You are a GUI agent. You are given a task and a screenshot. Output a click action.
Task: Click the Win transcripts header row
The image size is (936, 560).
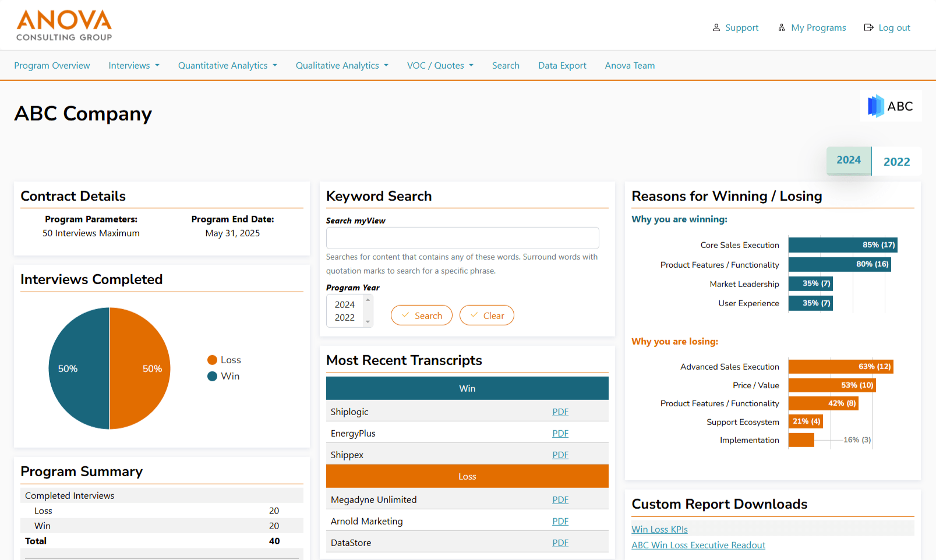[x=467, y=388]
